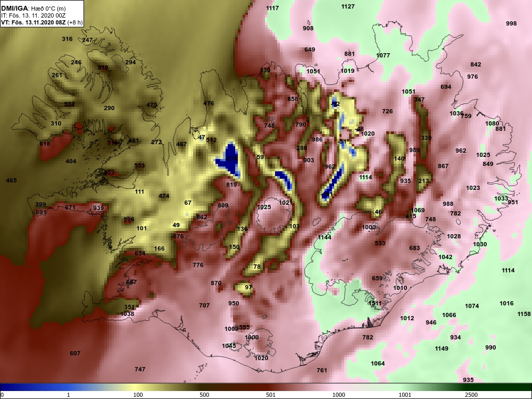
Task: Click the map value '1158'
Action: point(524,314)
